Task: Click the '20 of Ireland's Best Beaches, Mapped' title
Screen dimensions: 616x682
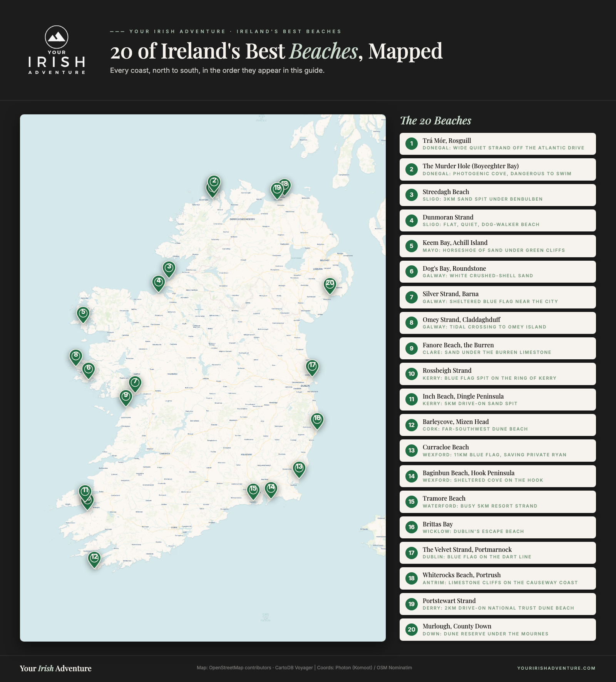Action: [276, 51]
